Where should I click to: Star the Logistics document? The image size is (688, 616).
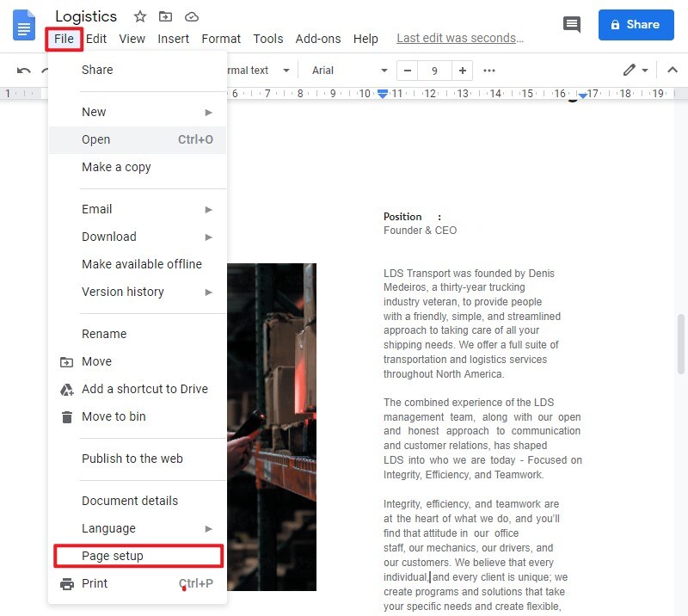click(x=139, y=15)
